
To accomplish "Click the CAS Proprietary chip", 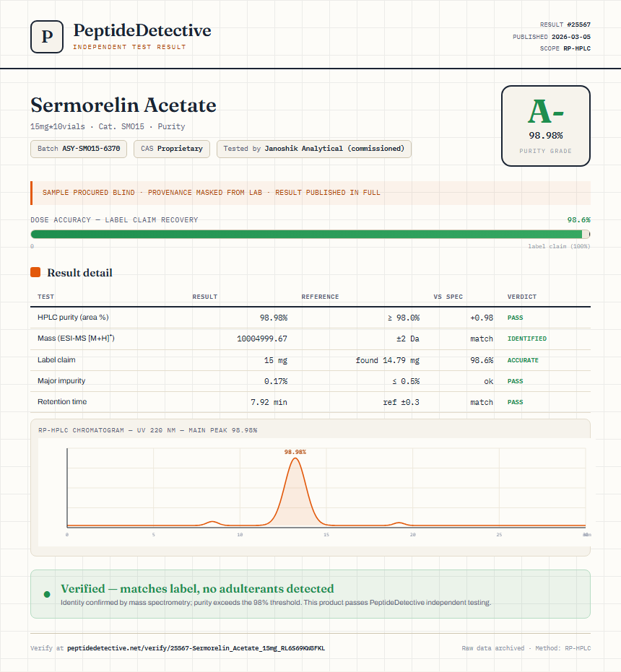I will click(x=172, y=149).
